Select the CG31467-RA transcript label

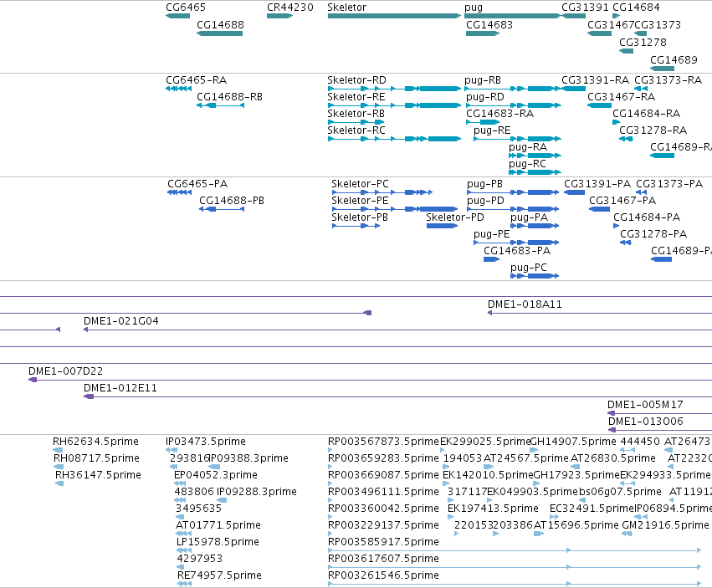click(x=621, y=97)
